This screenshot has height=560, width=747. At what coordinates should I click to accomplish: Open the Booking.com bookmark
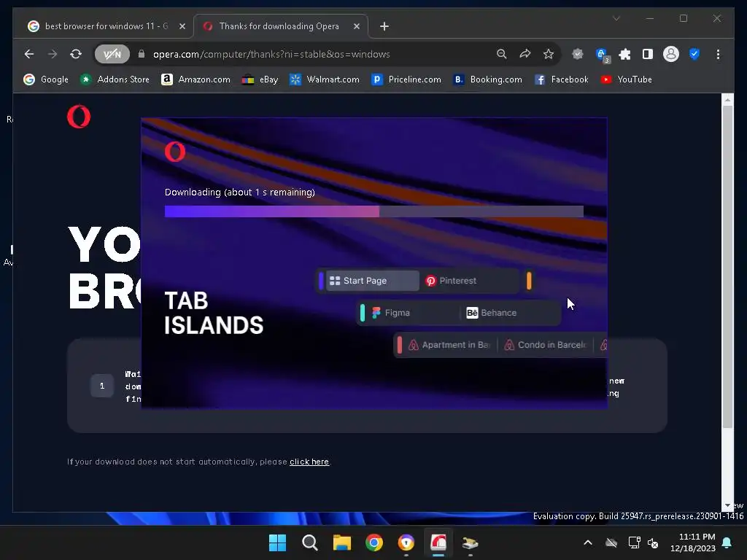tap(487, 79)
